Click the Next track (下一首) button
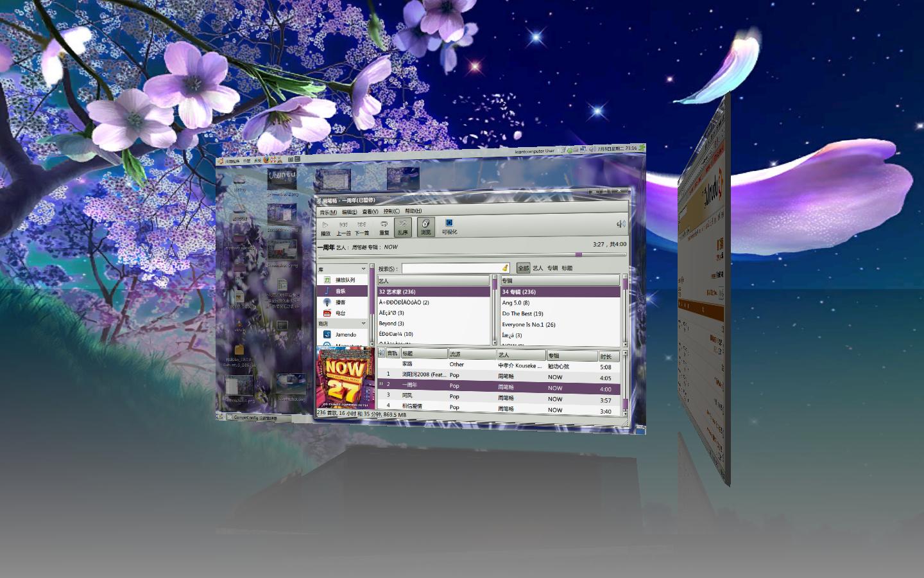924x578 pixels. tap(362, 228)
